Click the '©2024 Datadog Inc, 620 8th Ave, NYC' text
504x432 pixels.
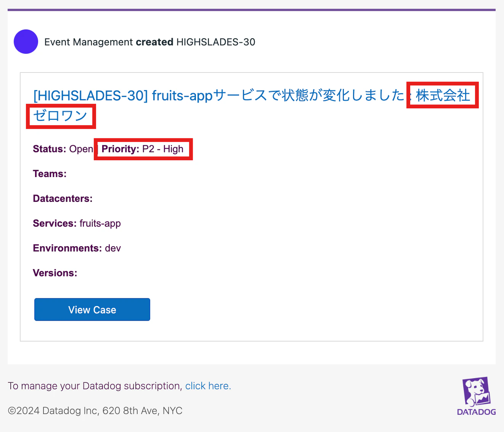tap(95, 411)
